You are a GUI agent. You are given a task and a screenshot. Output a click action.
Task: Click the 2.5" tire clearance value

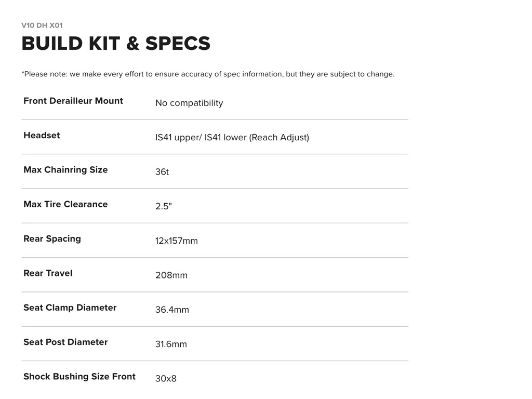(x=164, y=206)
